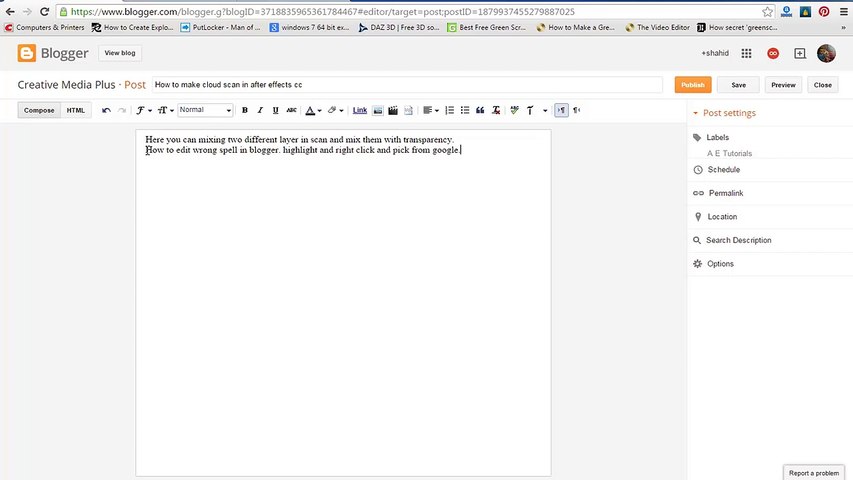
Task: Click the View blog button
Action: point(120,53)
